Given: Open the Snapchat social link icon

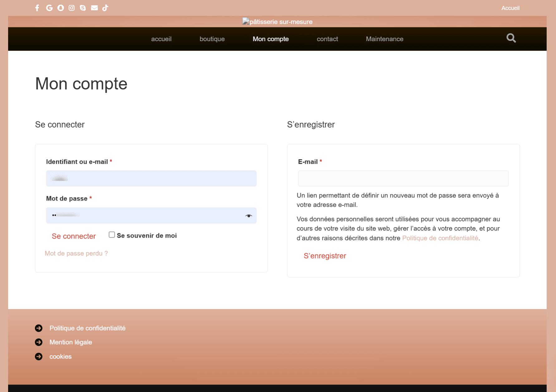Looking at the screenshot, I should pos(60,8).
